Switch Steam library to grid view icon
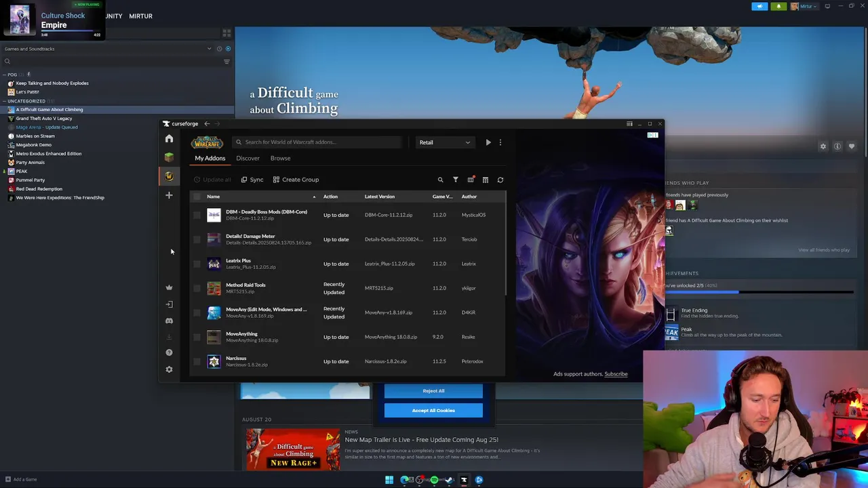Screen dimensions: 868x488 coord(226,33)
